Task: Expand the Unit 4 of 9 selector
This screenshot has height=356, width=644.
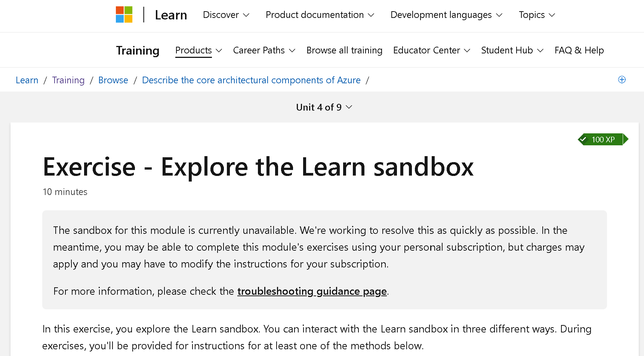Action: [324, 107]
